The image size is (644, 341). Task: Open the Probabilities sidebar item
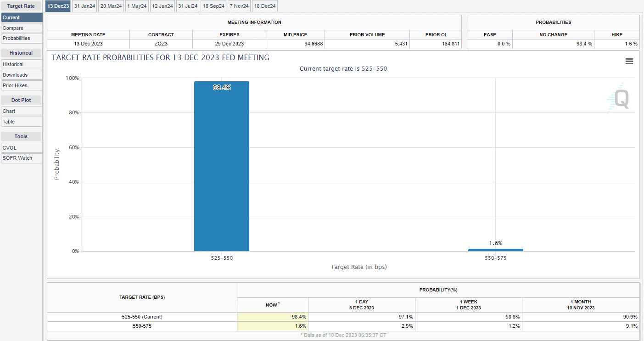click(x=22, y=38)
